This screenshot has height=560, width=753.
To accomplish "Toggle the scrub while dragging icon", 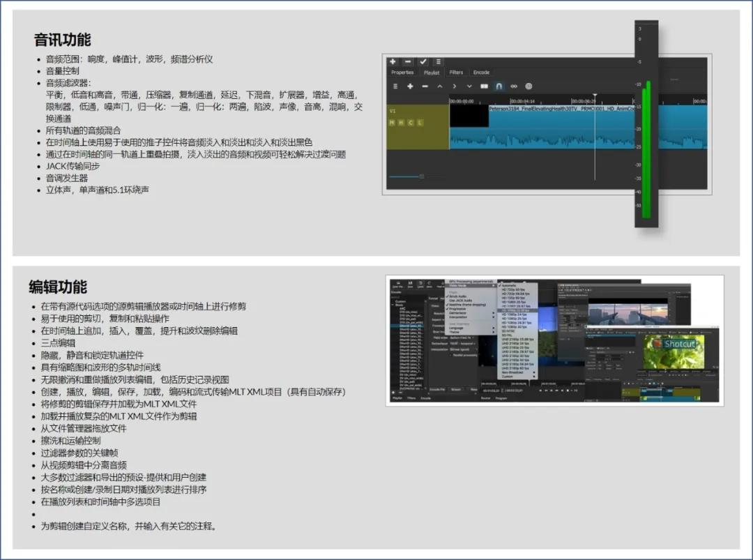I will 513,86.
